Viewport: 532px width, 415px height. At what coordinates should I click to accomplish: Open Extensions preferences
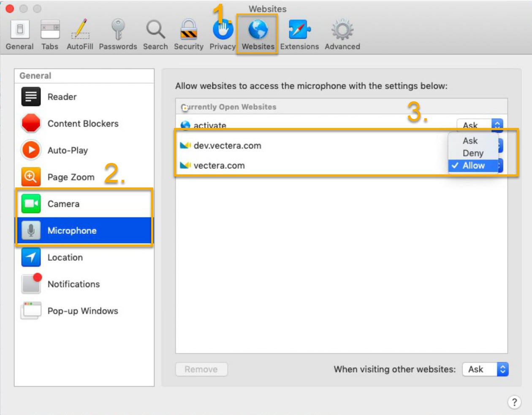point(299,35)
